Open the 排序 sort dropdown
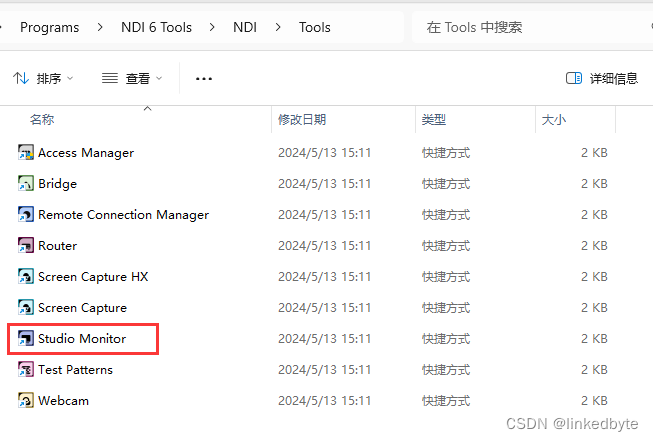653x441 pixels. coord(43,78)
